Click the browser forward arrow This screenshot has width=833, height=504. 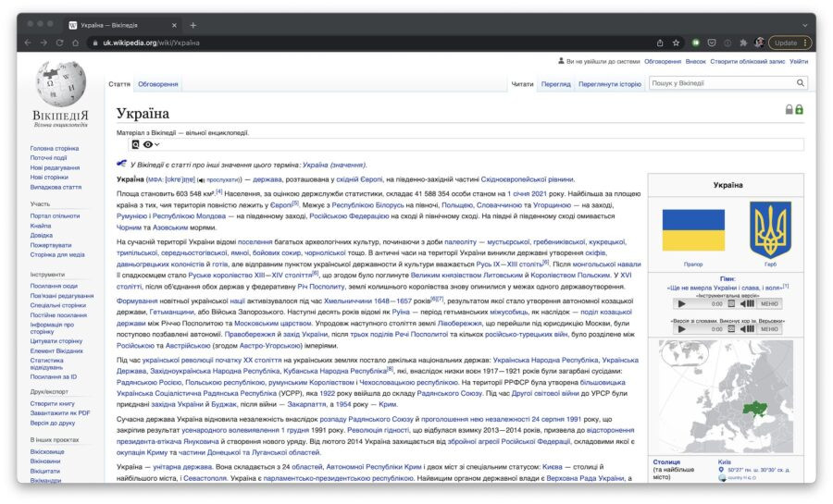[44, 43]
